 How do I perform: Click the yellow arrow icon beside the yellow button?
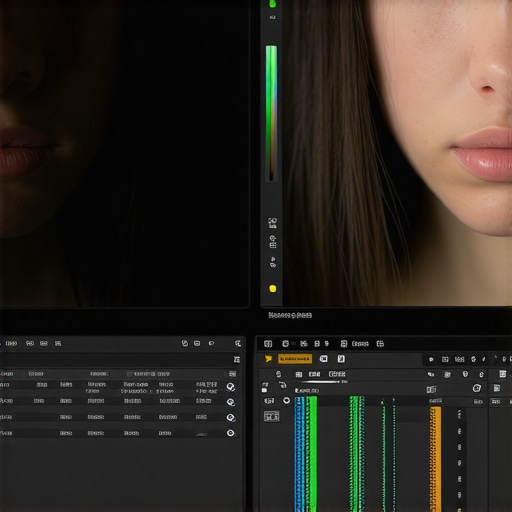pos(268,359)
